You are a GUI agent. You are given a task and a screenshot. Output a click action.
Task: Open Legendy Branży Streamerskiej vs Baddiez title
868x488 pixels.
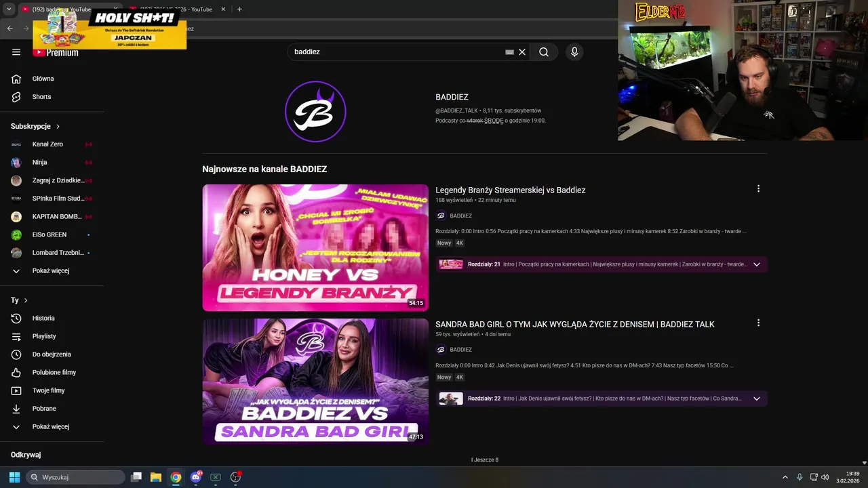pyautogui.click(x=511, y=190)
